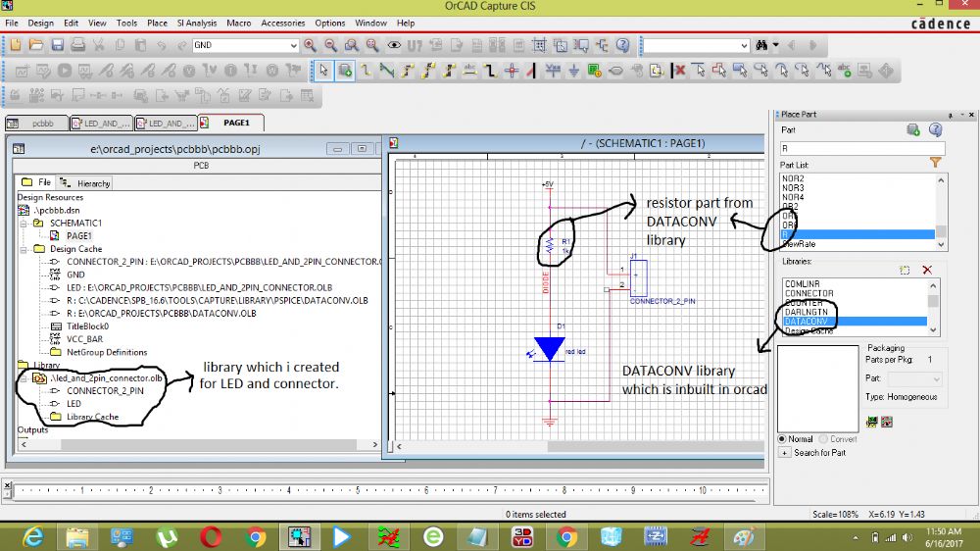The height and width of the screenshot is (551, 980).
Task: Expand Search for Part section
Action: point(784,453)
